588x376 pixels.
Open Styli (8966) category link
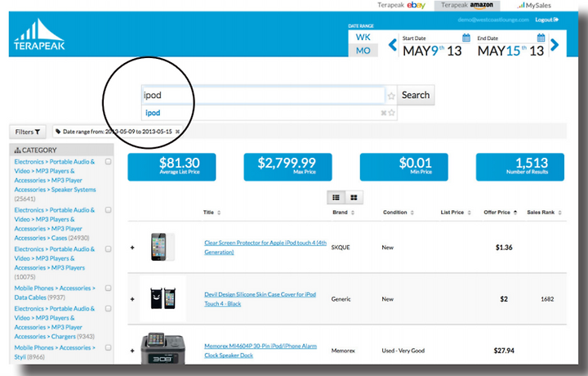tap(55, 352)
